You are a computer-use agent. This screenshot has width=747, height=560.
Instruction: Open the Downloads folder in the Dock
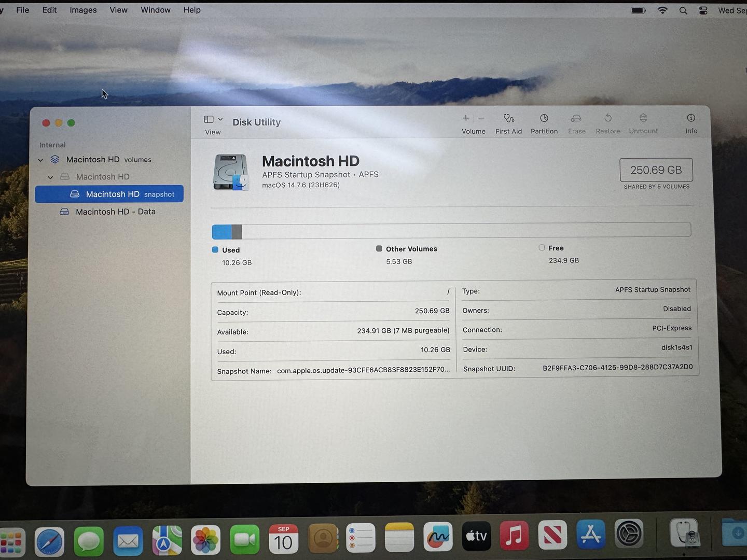click(x=735, y=532)
